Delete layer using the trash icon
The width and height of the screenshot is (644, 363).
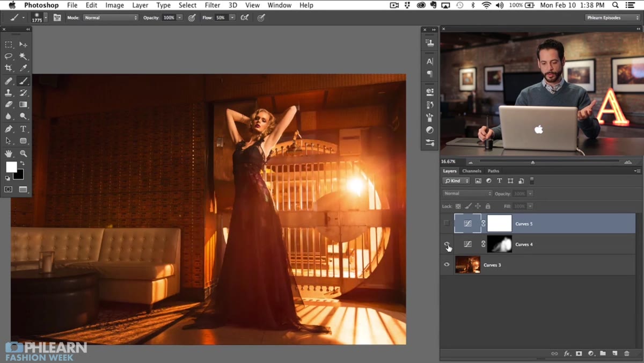point(626,353)
